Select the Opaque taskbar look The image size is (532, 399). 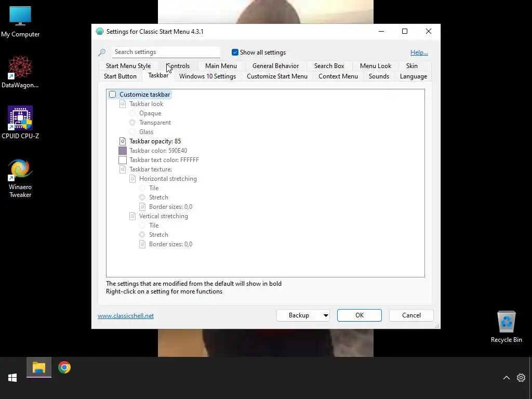click(x=132, y=113)
